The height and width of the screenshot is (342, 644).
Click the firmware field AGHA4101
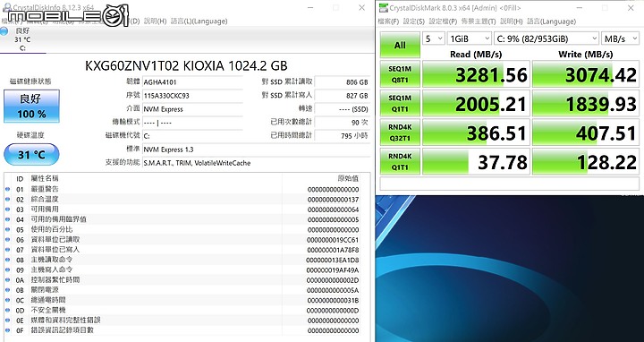[192, 82]
